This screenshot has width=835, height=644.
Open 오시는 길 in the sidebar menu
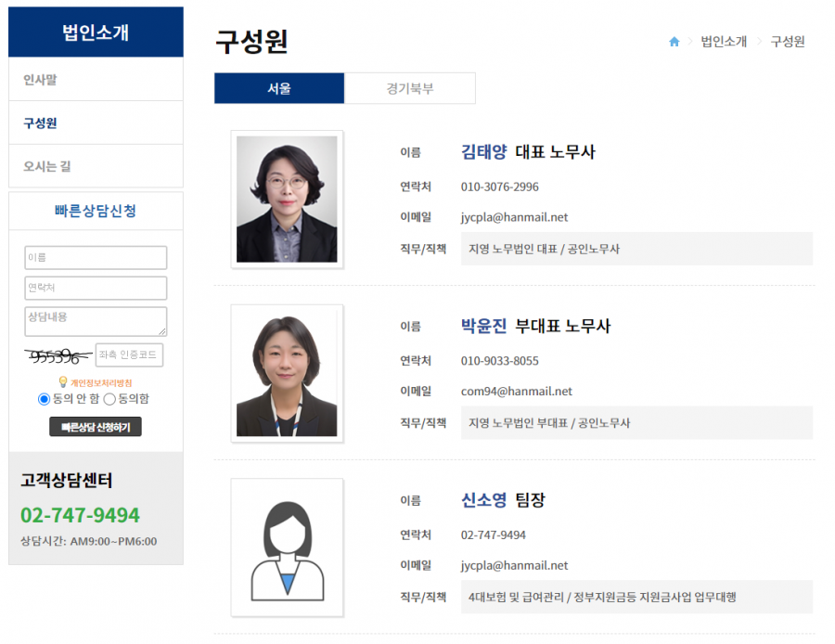(x=96, y=166)
